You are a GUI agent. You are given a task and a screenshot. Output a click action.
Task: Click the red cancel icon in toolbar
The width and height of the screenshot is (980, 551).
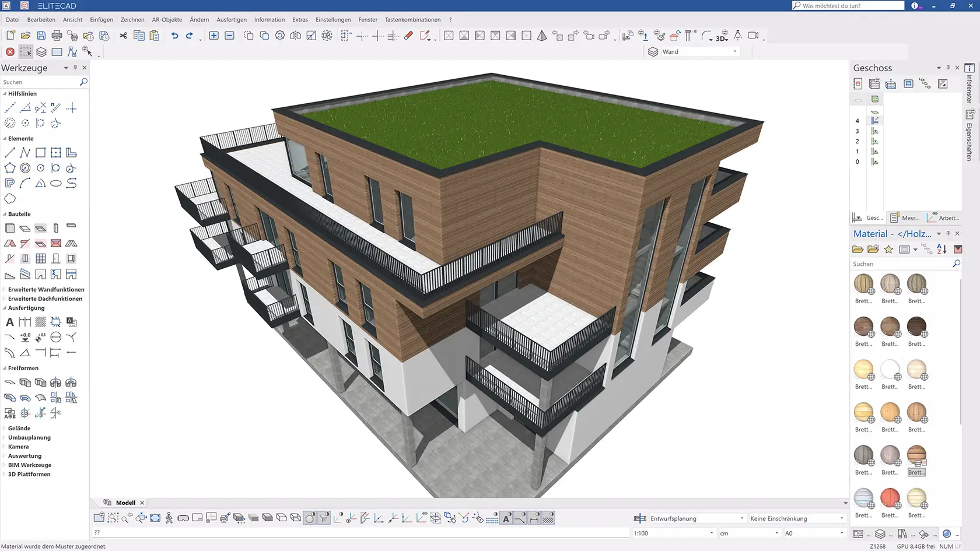click(x=10, y=52)
